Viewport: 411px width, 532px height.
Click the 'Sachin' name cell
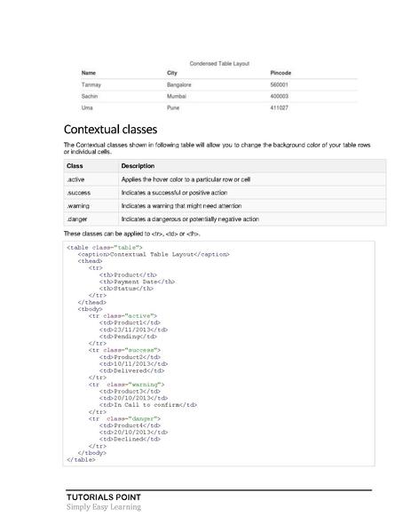click(x=90, y=96)
